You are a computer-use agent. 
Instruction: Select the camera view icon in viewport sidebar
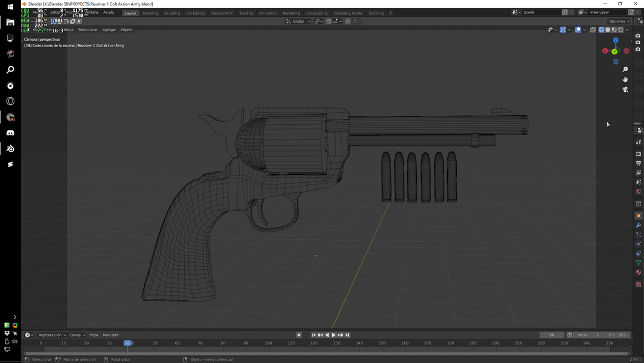[625, 89]
